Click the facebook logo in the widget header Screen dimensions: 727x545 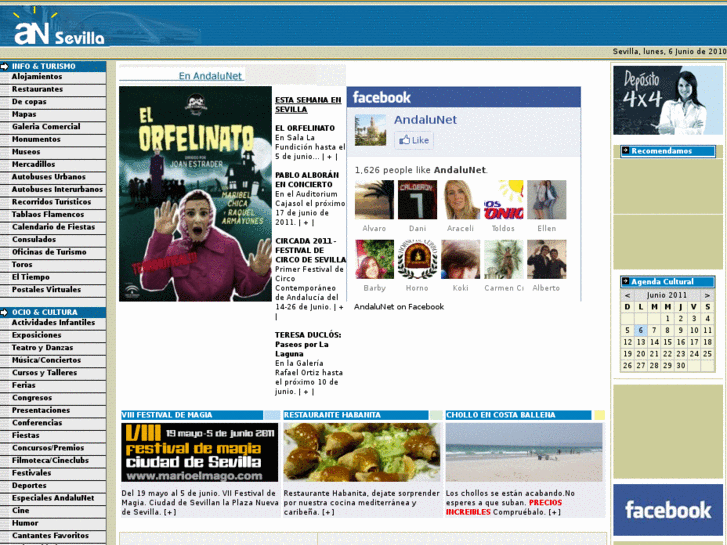(382, 97)
